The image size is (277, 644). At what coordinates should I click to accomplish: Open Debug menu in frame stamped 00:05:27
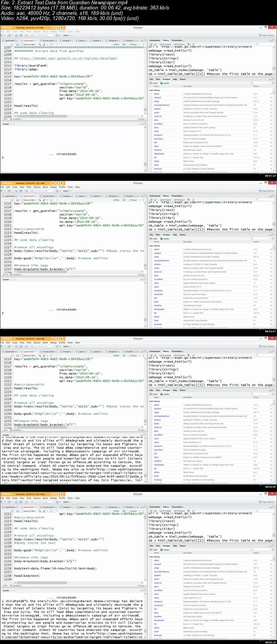coord(53,498)
